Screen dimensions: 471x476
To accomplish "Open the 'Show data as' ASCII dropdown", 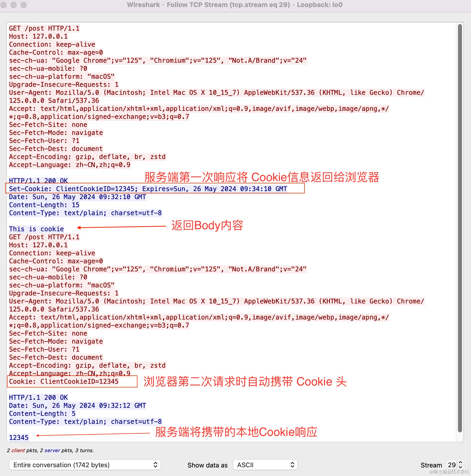I will click(x=265, y=465).
